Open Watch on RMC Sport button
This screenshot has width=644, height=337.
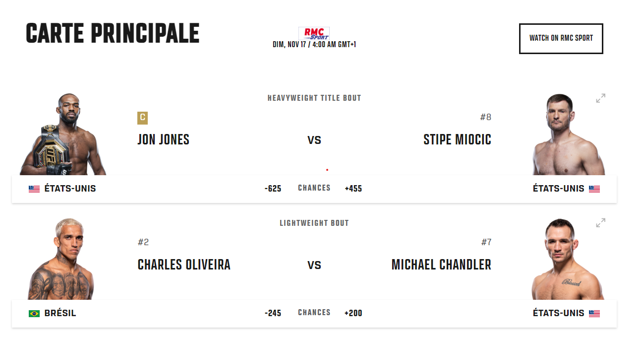tap(561, 38)
